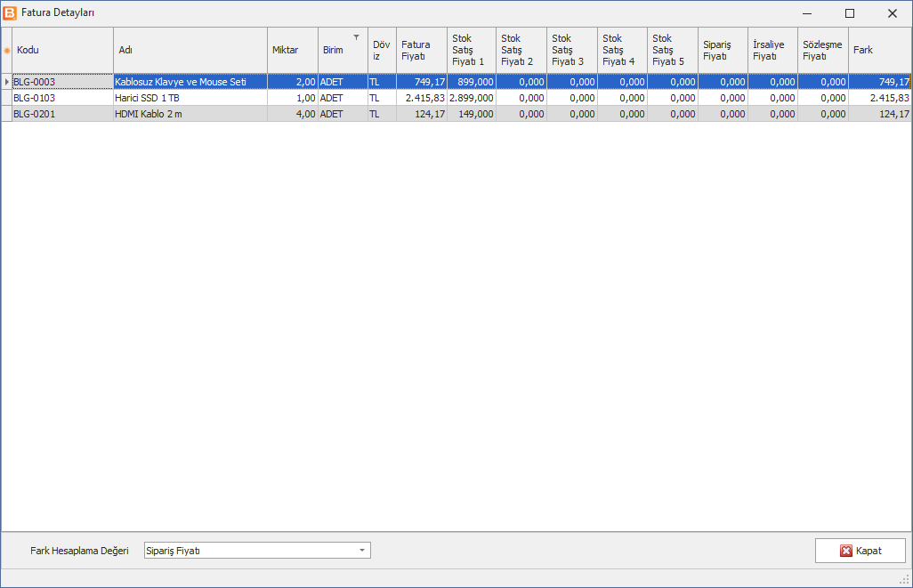
Task: Click the row indicator arrow for BLG-0003
Action: [7, 82]
